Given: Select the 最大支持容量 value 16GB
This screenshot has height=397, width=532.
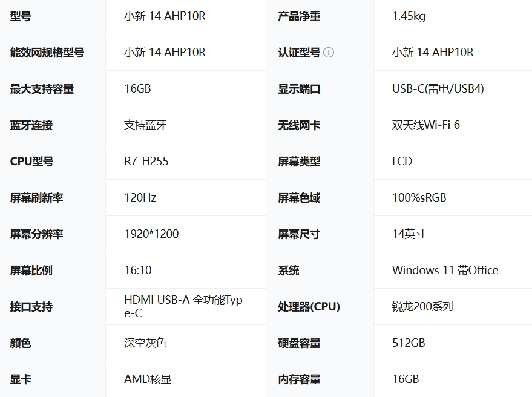Looking at the screenshot, I should [x=137, y=89].
